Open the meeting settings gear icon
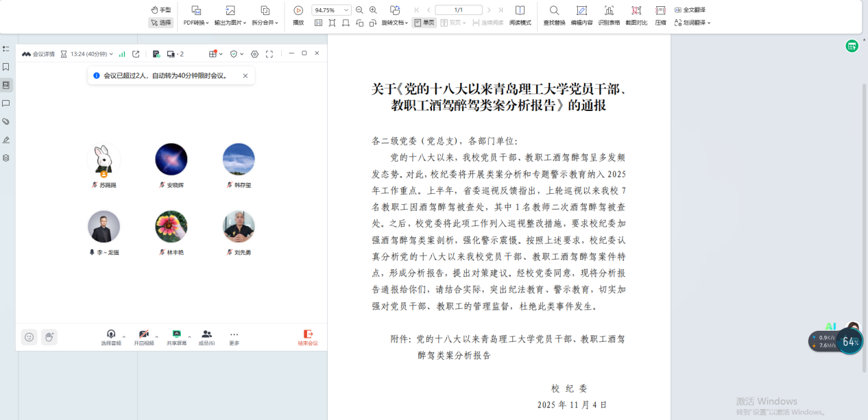This screenshot has height=420, width=868. [254, 54]
